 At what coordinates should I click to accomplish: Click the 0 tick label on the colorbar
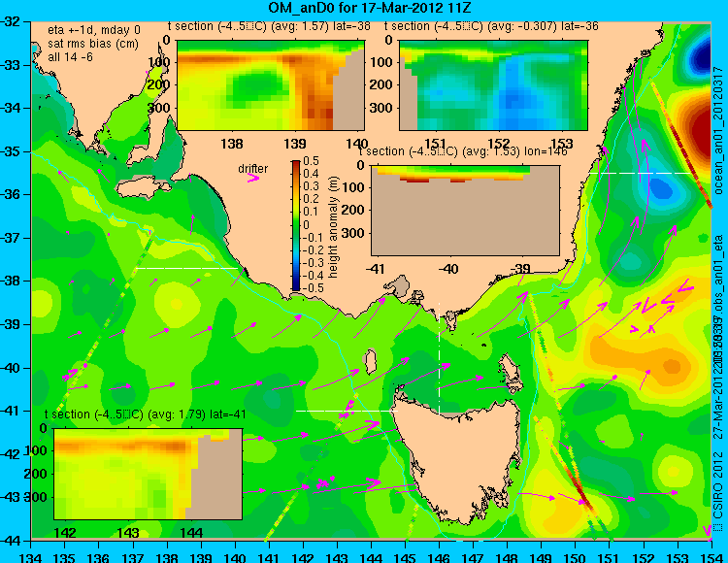point(306,224)
